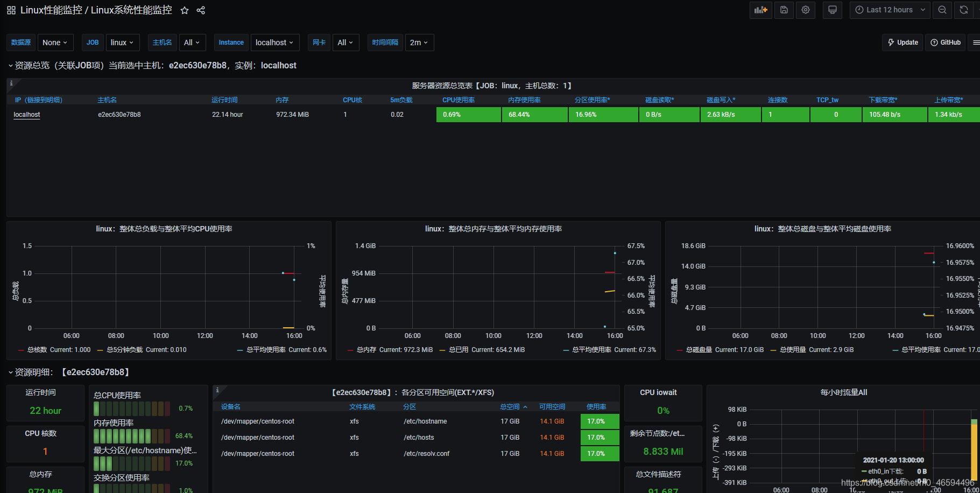Sort table by 连接数 column

pos(778,100)
